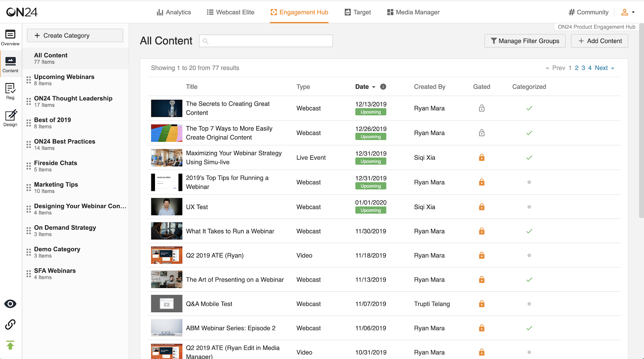Click the page vertical scrollbar
Viewport: 644px width, 359px height.
click(x=642, y=121)
